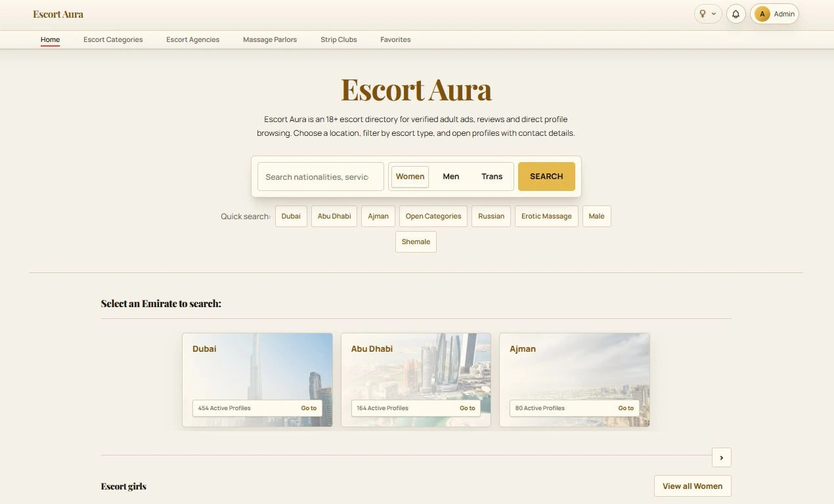
Task: Open the lightbulb theme dropdown
Action: click(708, 14)
